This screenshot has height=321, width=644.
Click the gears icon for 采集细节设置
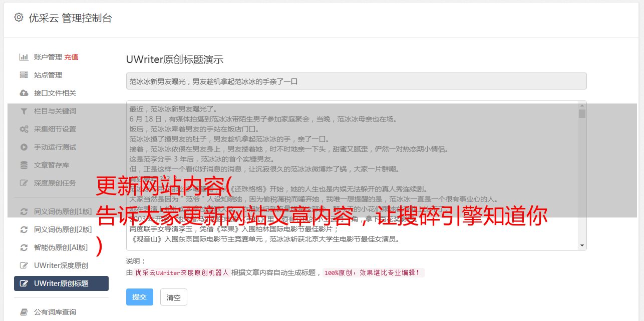click(x=24, y=129)
